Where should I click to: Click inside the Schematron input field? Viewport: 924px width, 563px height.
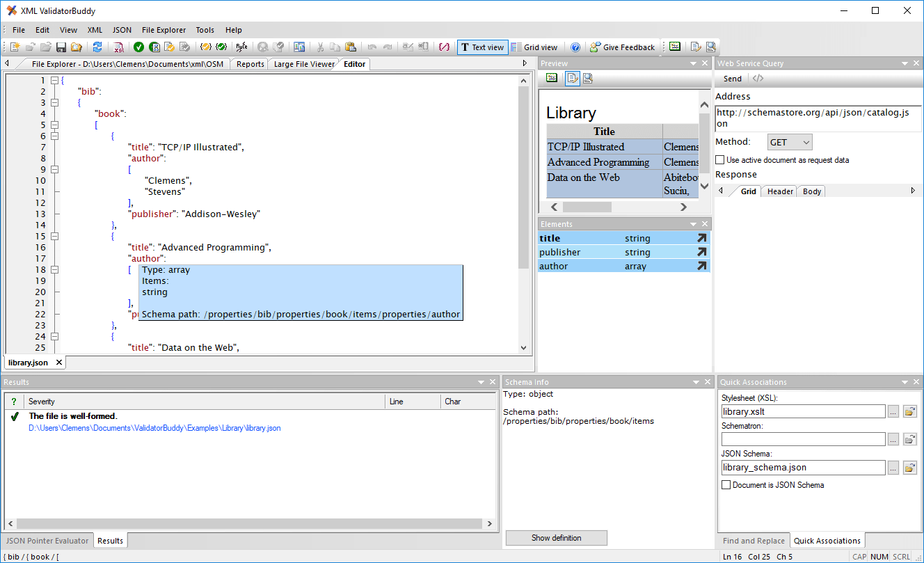(800, 439)
